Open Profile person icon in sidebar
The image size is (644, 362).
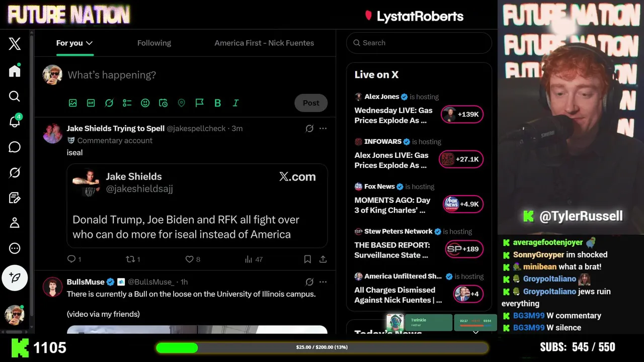(x=15, y=223)
